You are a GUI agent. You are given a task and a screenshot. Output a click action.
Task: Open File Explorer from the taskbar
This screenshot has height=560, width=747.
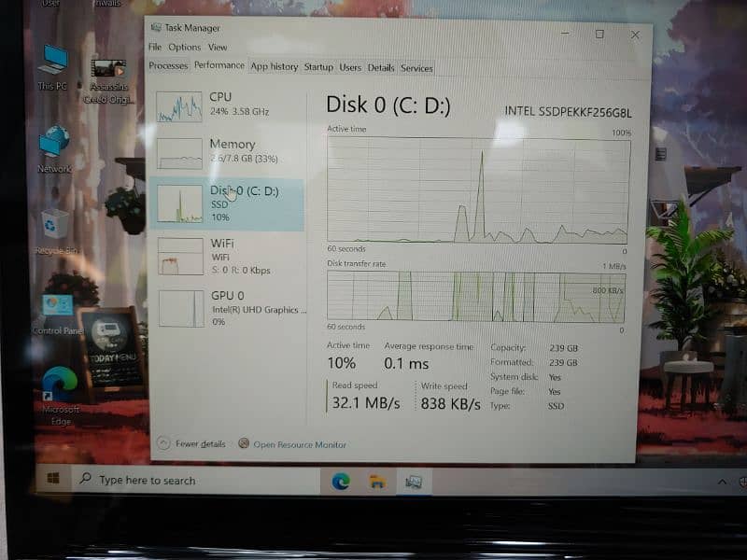[x=376, y=481]
